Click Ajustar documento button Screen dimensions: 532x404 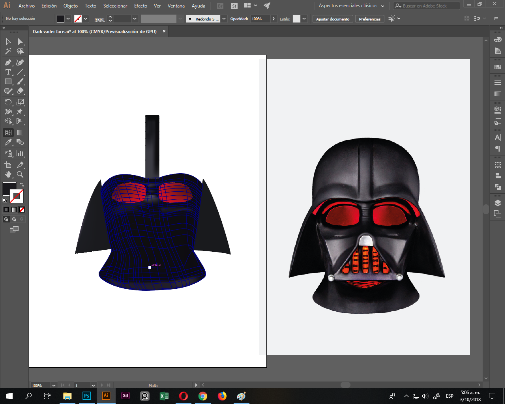pyautogui.click(x=333, y=19)
